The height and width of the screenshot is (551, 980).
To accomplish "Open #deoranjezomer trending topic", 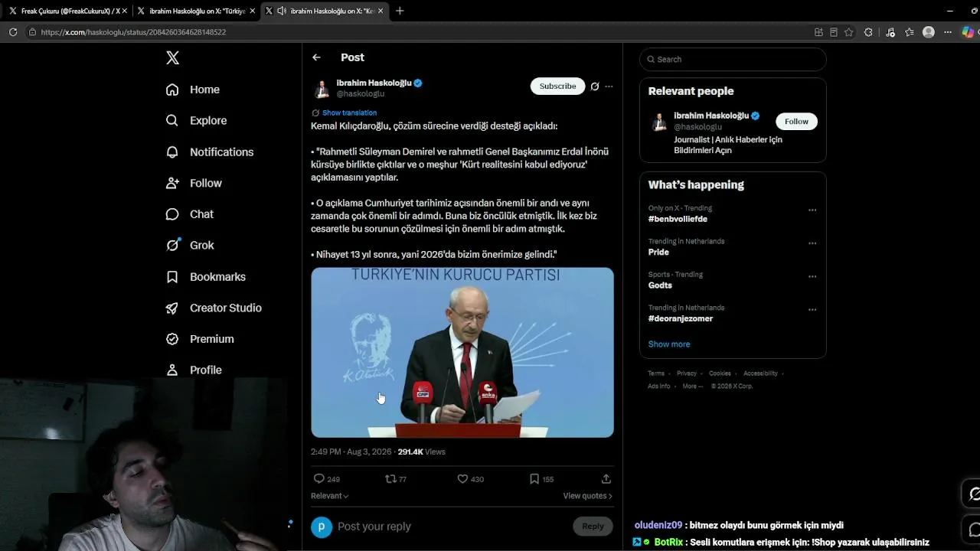I will tap(681, 318).
